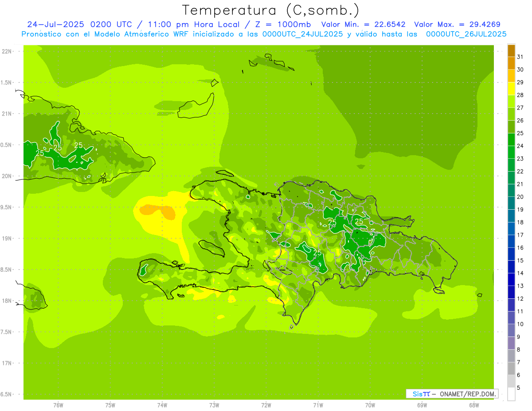
Task: Click the '22N' latitude axis label
Action: click(x=7, y=51)
